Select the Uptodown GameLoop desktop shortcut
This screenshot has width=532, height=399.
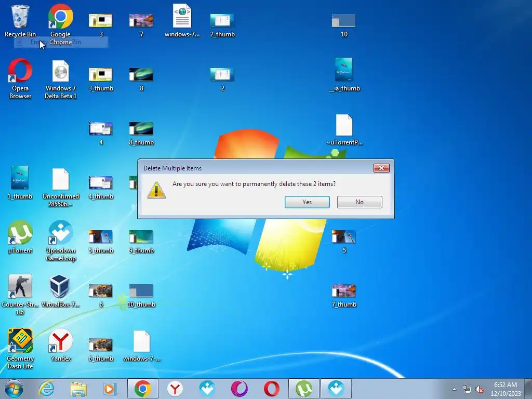pyautogui.click(x=61, y=241)
